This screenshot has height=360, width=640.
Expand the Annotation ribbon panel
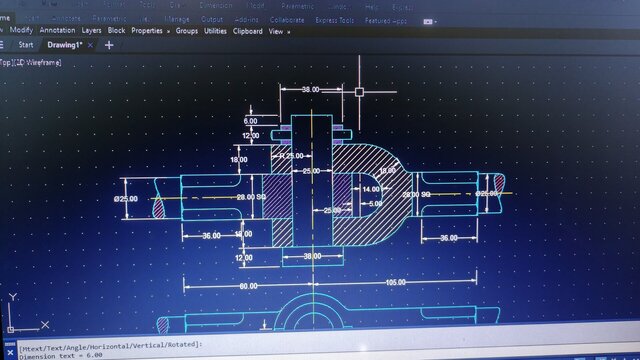coord(57,30)
